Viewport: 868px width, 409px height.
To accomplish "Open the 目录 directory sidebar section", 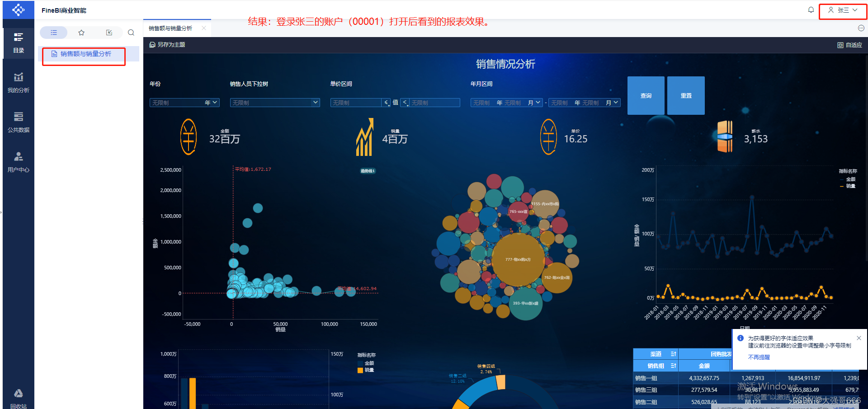I will tap(19, 43).
